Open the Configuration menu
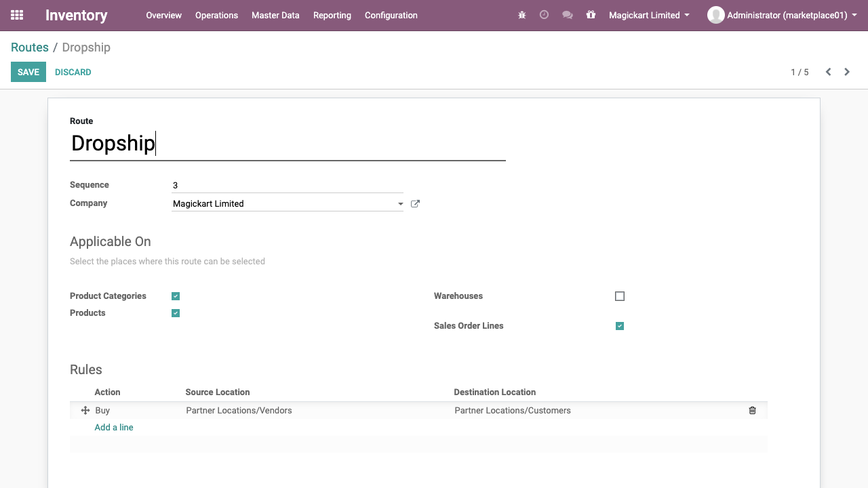868x488 pixels. point(391,15)
